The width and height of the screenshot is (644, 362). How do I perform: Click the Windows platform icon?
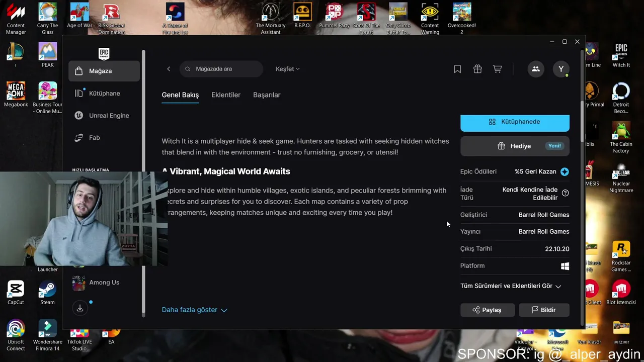565,266
